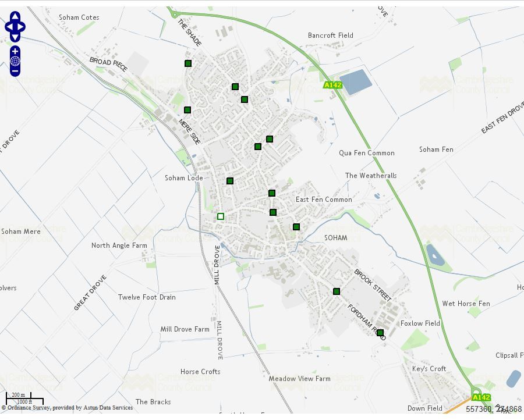Click the Key's Croft label
Screen dimensions: 524x420
tap(429, 369)
